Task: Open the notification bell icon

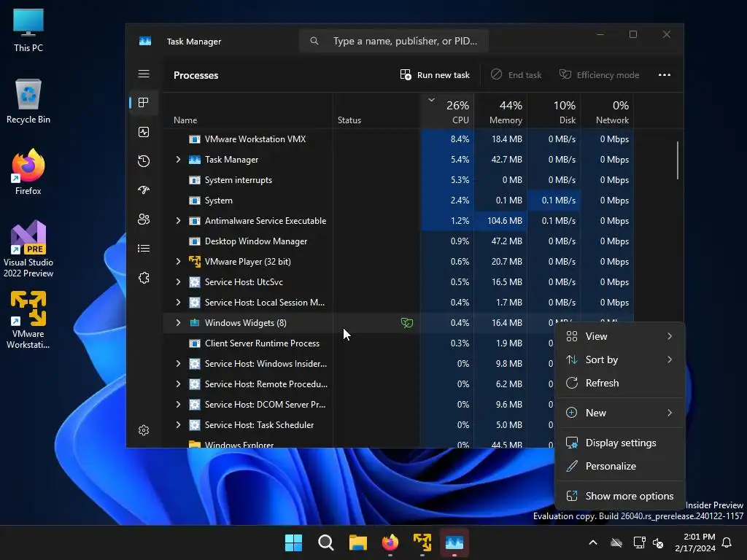Action: pos(727,542)
